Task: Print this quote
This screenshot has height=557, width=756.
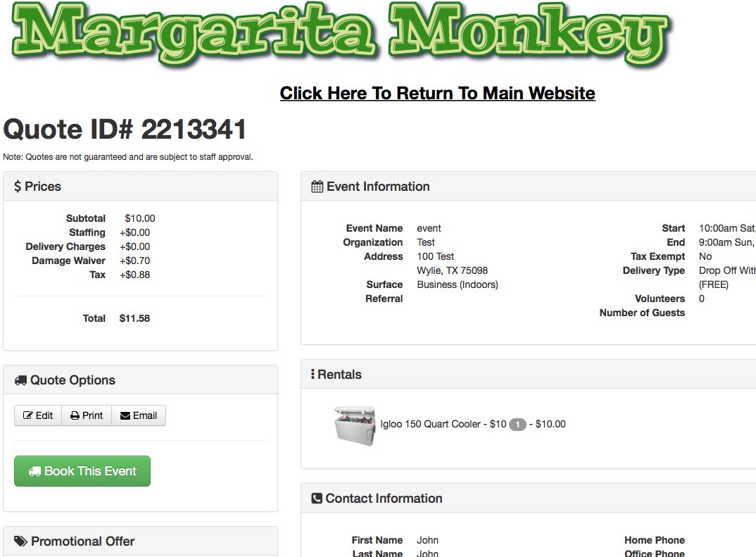Action: [87, 415]
